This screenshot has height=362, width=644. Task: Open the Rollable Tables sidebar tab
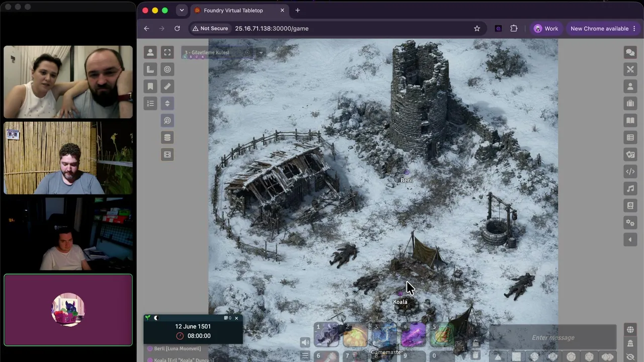click(630, 137)
